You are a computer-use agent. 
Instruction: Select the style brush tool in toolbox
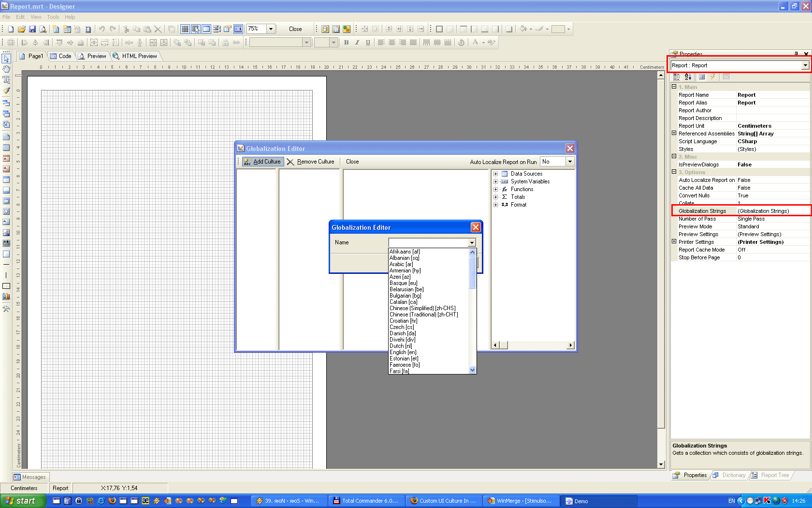6,90
